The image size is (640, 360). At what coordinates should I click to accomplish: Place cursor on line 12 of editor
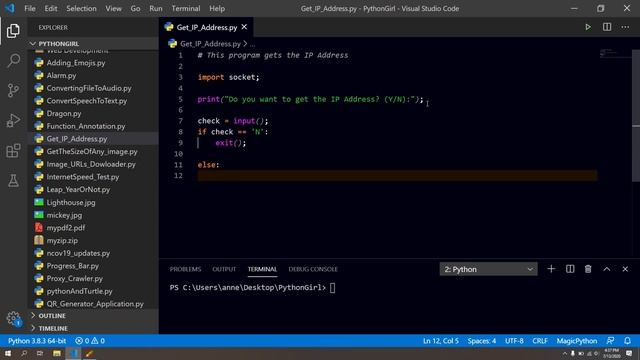(x=397, y=176)
